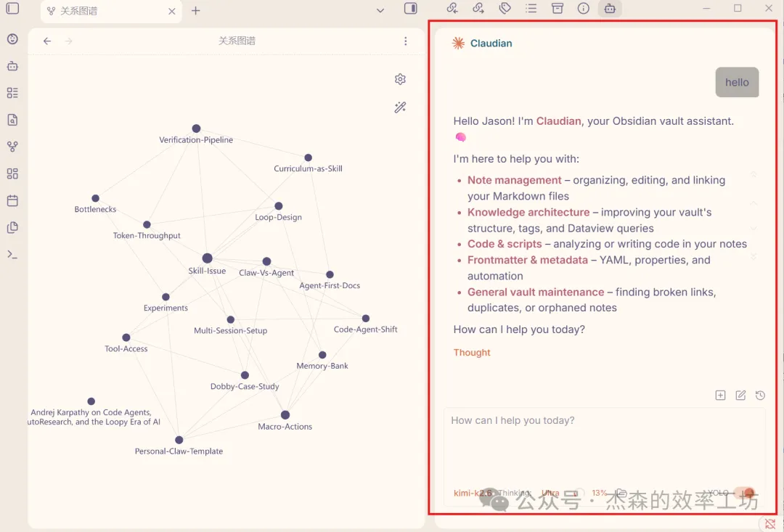The image size is (784, 532).
Task: Click the Dobby-Case-Study graph node
Action: pos(245,375)
